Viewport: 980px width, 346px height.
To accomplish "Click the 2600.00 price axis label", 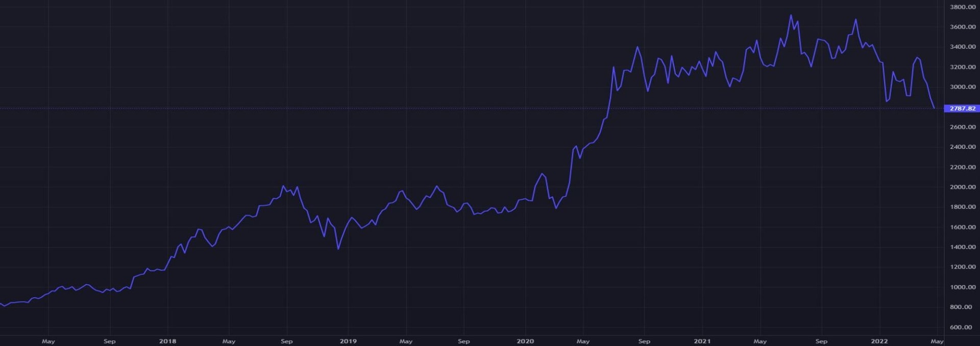I will (963, 127).
